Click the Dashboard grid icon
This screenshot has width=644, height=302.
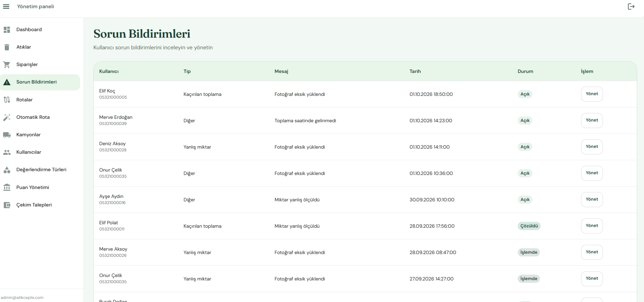7,30
